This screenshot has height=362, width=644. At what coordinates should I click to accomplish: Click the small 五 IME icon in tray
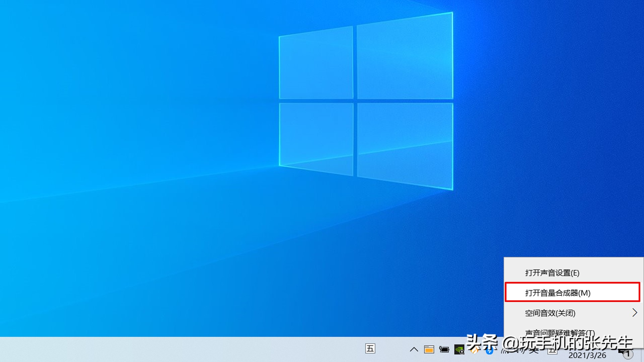[552, 351]
